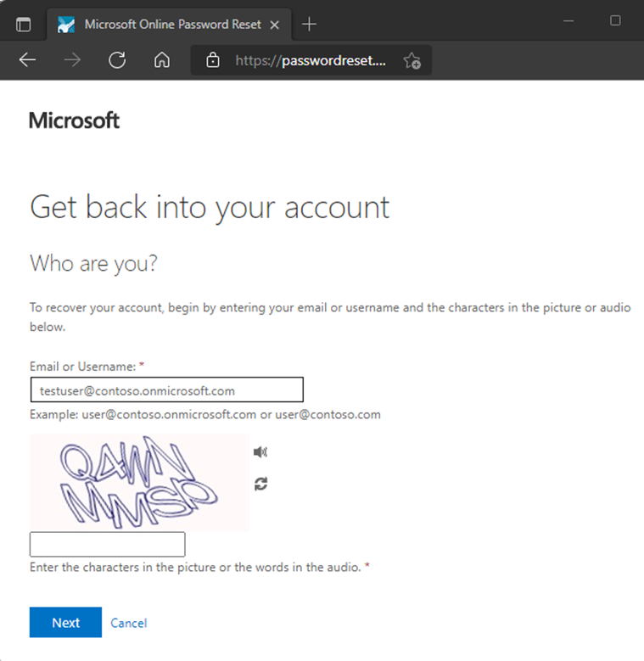Click the CAPTCHA picture
The height and width of the screenshot is (661, 644).
tap(139, 482)
